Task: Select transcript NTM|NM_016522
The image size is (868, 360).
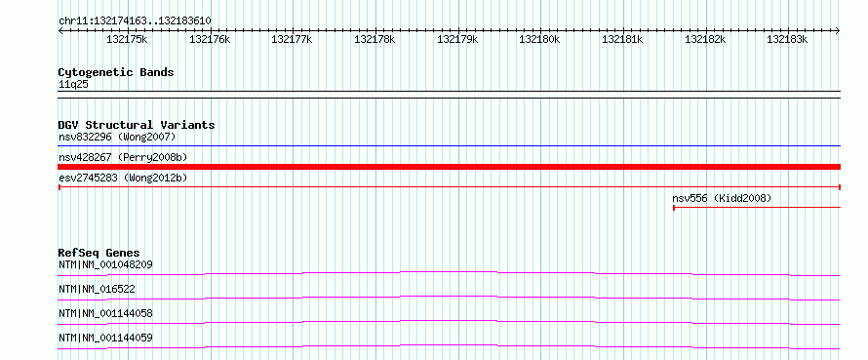Action: (97, 289)
